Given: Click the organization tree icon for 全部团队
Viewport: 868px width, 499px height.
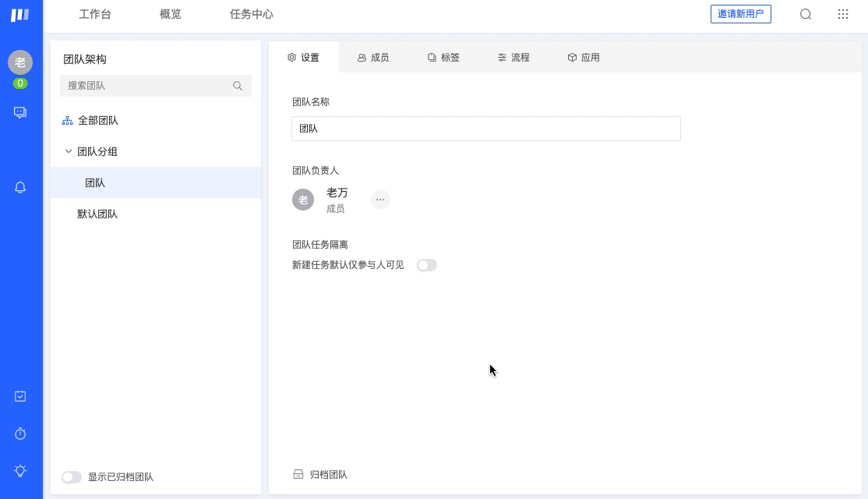Looking at the screenshot, I should 68,121.
